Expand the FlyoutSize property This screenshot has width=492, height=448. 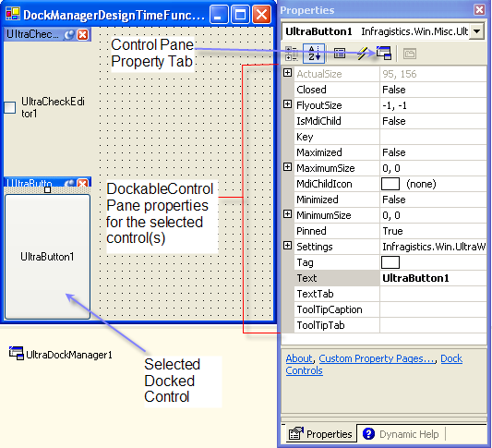pyautogui.click(x=287, y=104)
